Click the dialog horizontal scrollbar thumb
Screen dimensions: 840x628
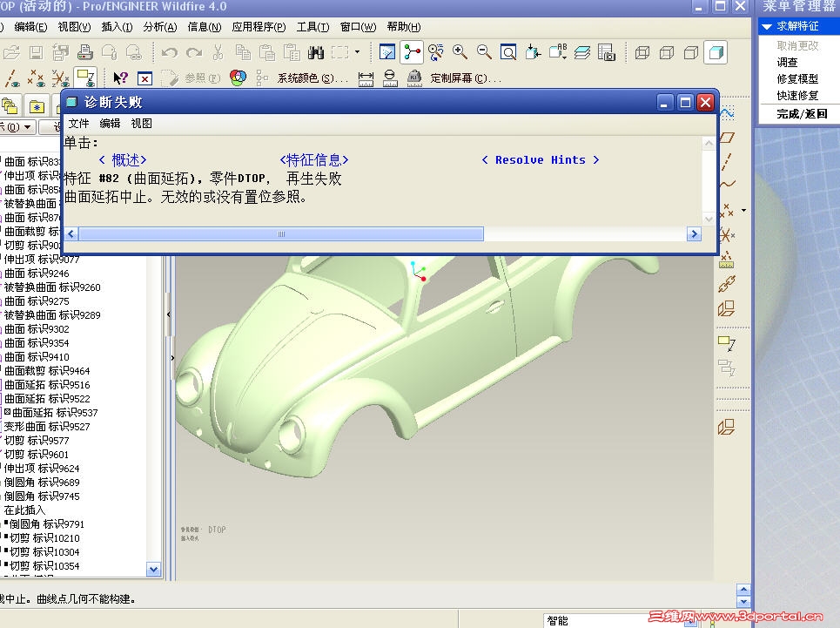[x=281, y=234]
